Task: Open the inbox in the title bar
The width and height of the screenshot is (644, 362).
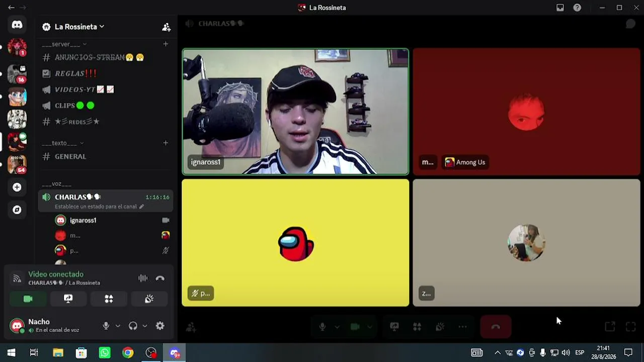Action: (x=560, y=8)
